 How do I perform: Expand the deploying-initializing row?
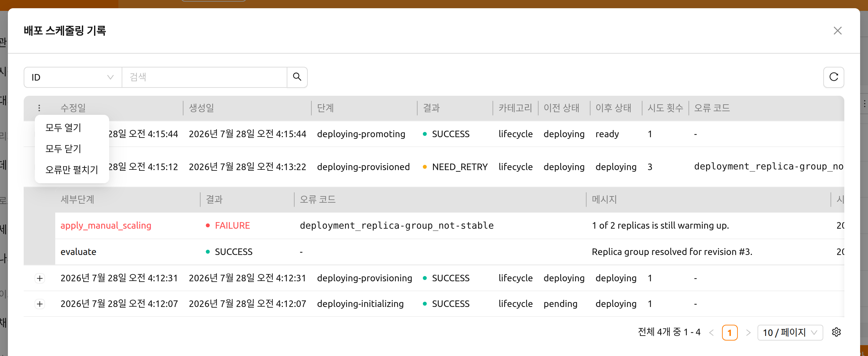40,304
